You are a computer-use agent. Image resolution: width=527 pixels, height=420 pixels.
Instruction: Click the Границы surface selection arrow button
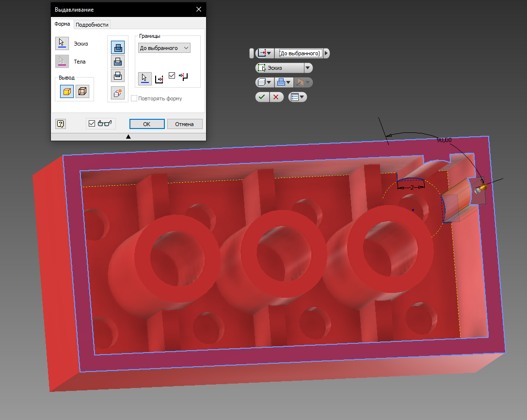(145, 79)
